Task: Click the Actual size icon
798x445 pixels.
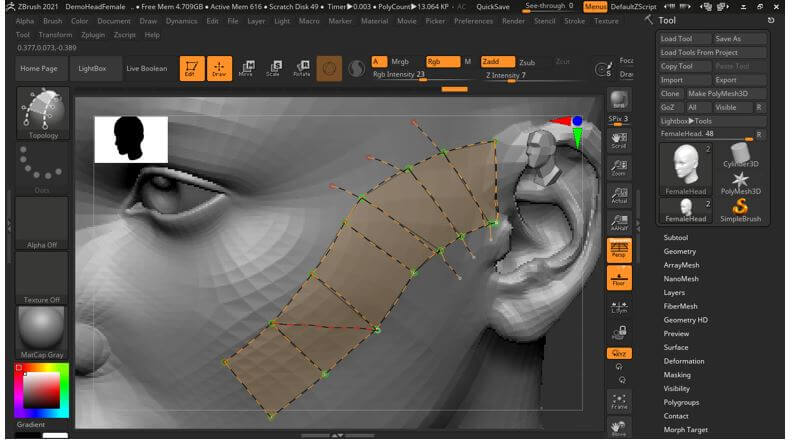Action: [619, 194]
